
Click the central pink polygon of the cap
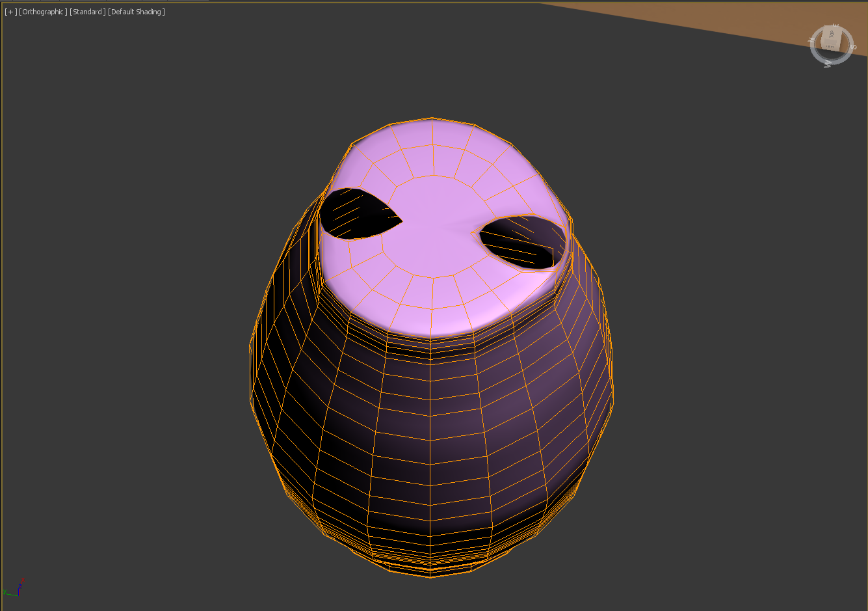[x=432, y=224]
